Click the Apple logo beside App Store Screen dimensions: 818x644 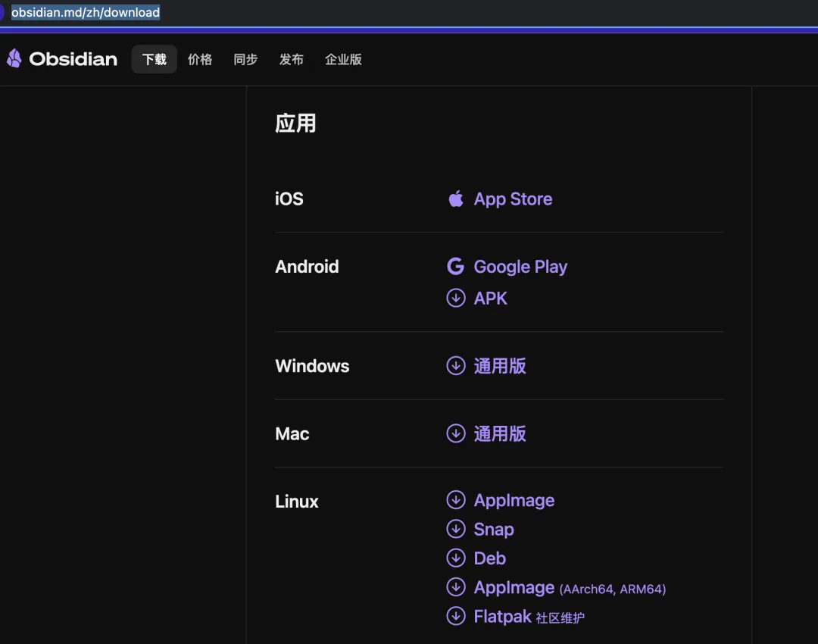(456, 199)
